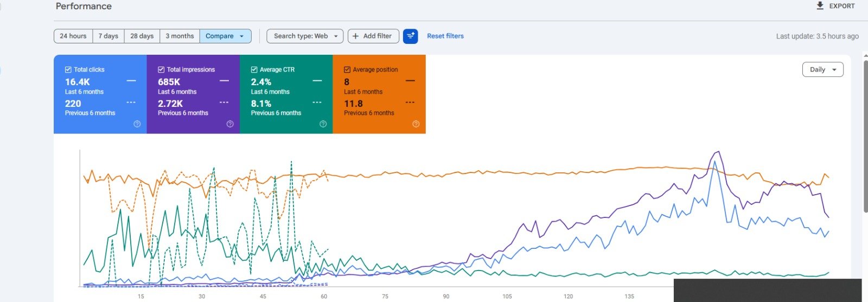Toggle Total impressions checkbox
Screen dimensions: 868x302
click(161, 69)
